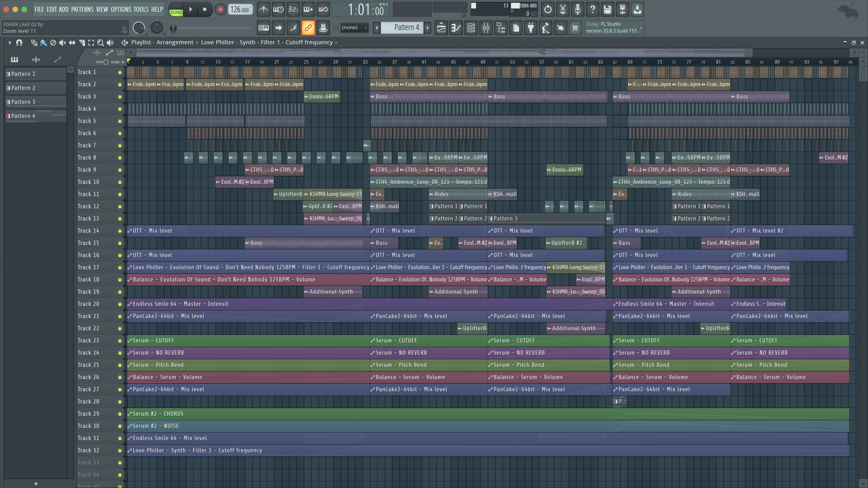Mute Track 29 with its green LED
The image size is (868, 488).
click(120, 414)
